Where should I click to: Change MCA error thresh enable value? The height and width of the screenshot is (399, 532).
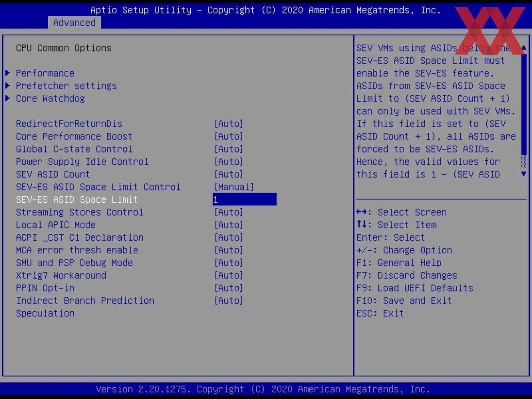point(228,250)
